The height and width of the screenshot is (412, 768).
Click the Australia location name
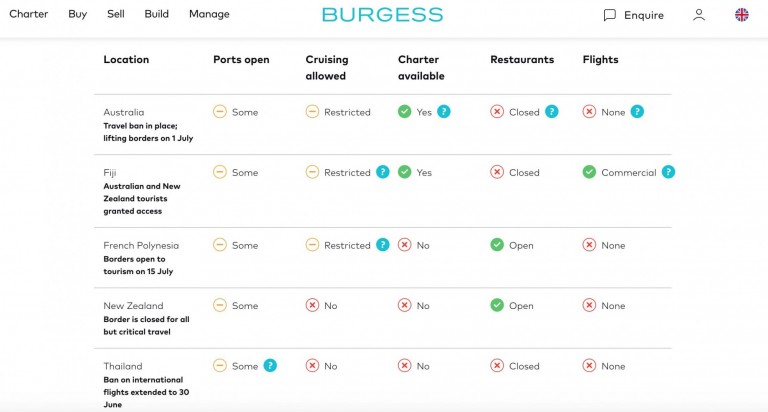point(124,112)
